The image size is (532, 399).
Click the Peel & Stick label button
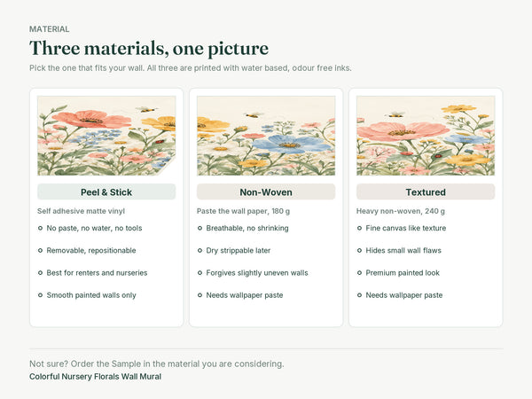point(106,192)
